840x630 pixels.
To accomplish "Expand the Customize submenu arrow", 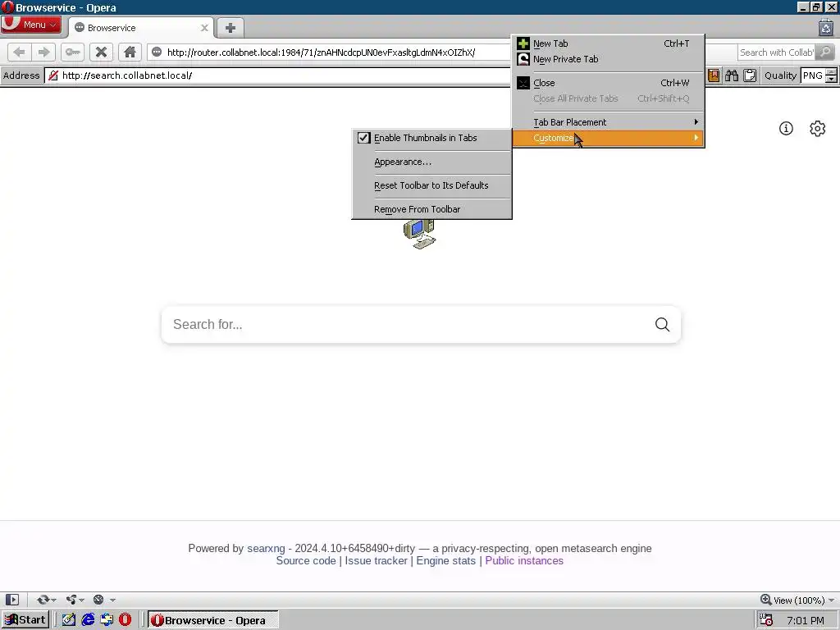I will (x=696, y=138).
